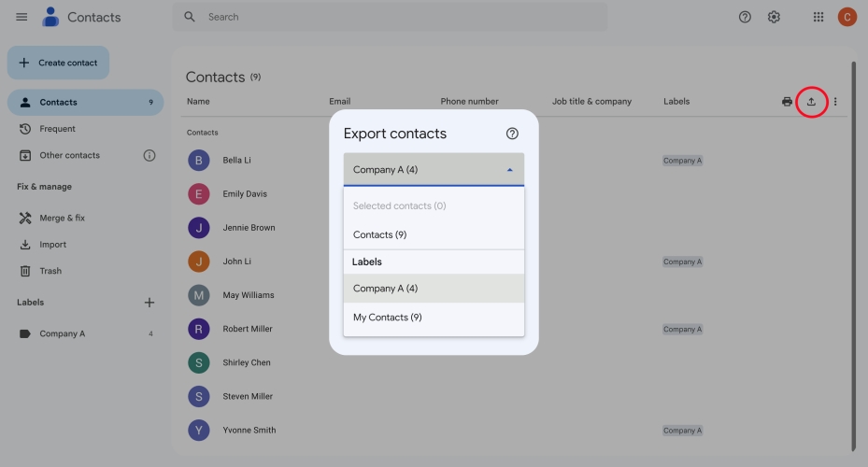Click the Labels column header
The width and height of the screenshot is (868, 467).
676,102
